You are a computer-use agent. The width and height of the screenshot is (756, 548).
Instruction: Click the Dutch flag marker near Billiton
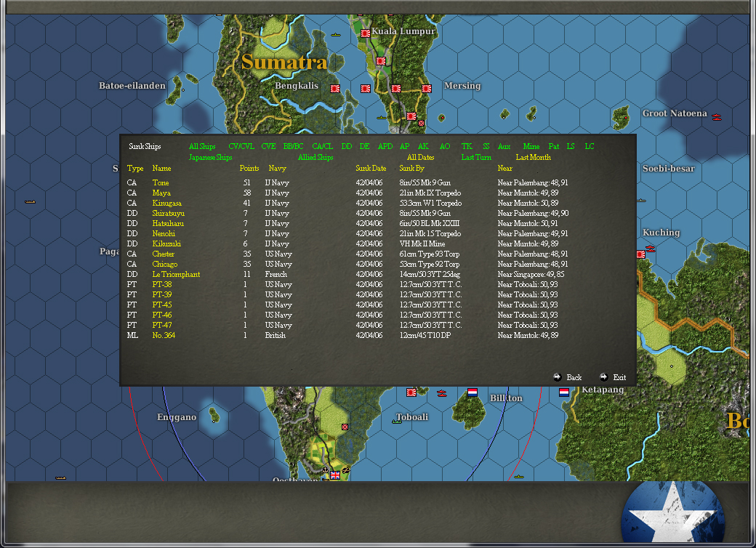[x=472, y=393]
